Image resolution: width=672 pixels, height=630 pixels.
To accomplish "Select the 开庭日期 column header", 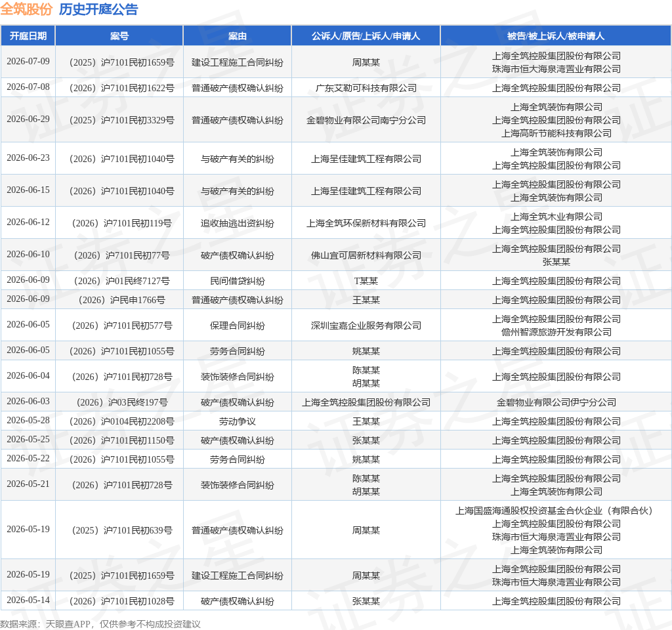I will point(28,36).
